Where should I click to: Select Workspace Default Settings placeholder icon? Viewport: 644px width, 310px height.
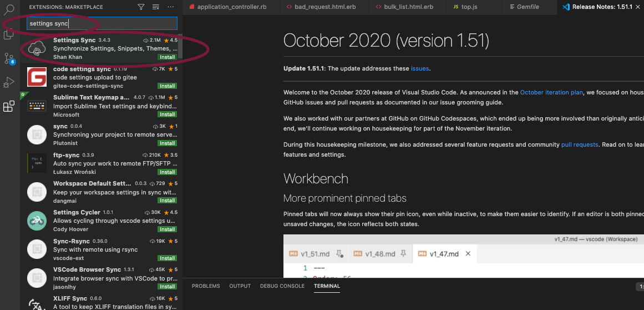pyautogui.click(x=37, y=192)
